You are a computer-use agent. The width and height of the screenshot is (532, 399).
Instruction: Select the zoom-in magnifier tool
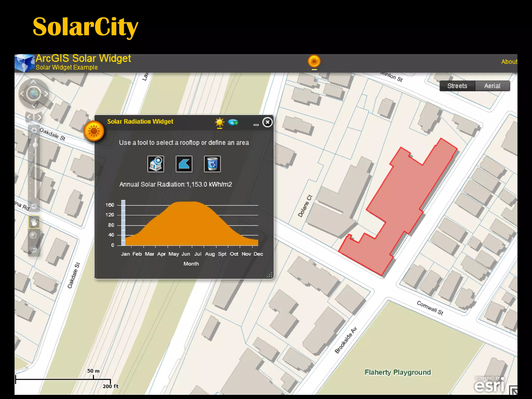coord(33,235)
